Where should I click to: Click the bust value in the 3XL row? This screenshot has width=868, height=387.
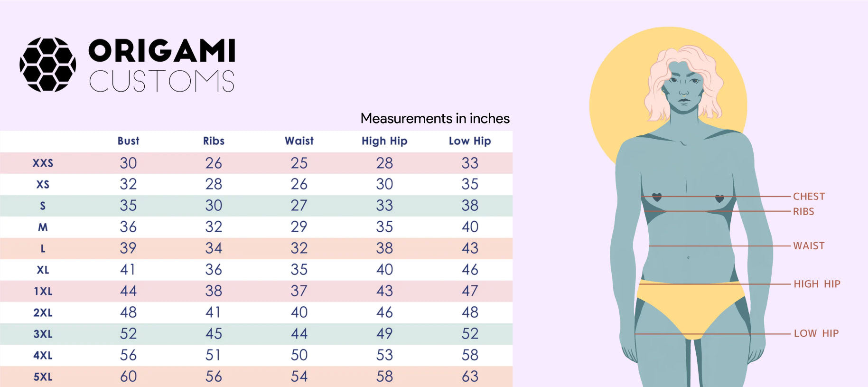[128, 334]
